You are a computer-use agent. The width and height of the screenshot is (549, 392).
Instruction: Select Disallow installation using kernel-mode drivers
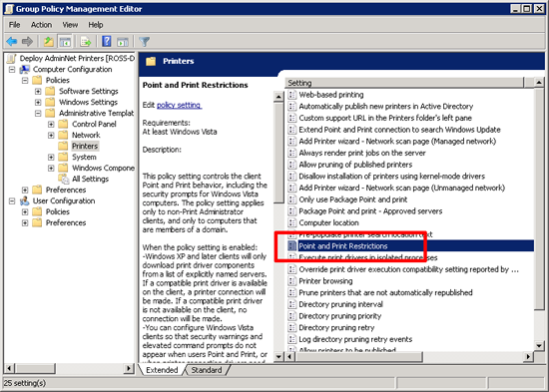[392, 176]
